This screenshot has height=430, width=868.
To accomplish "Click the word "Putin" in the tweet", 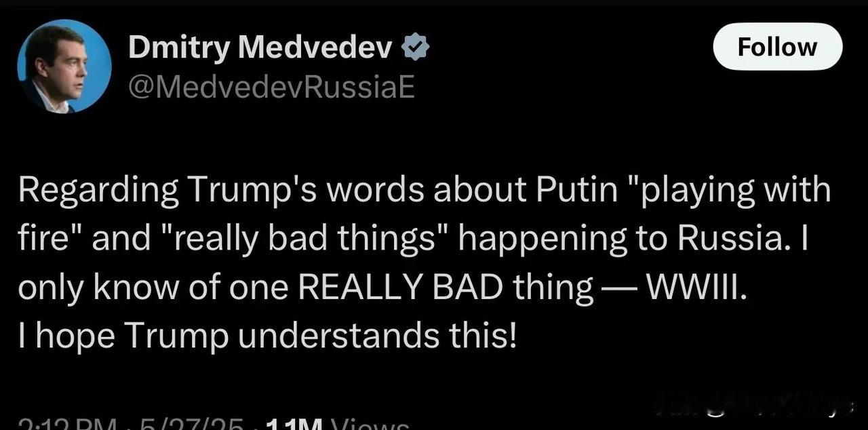I will tap(576, 190).
